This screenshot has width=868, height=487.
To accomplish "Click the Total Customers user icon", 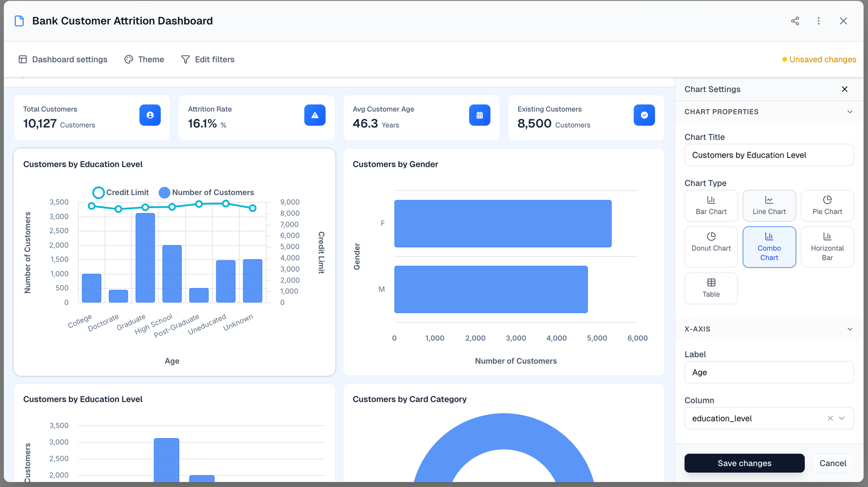I will (150, 115).
